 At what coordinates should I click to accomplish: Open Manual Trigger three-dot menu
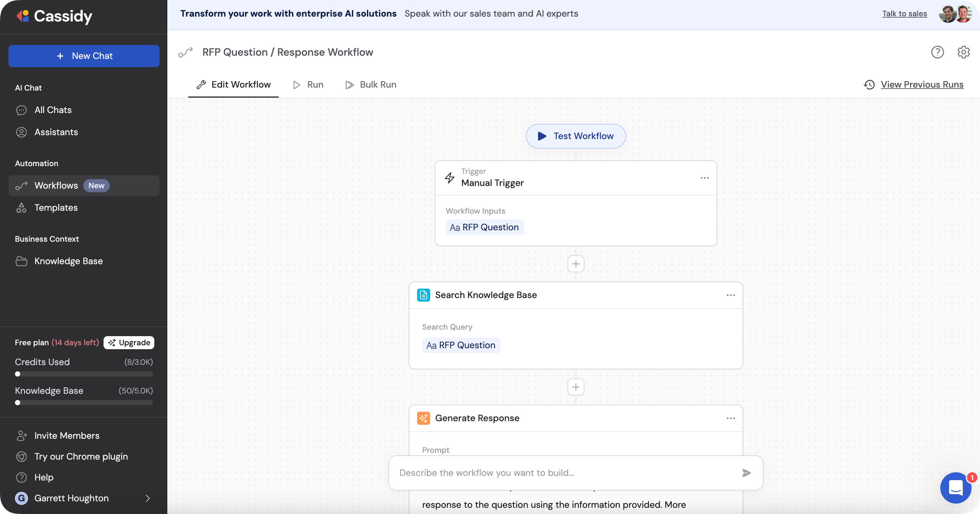705,178
